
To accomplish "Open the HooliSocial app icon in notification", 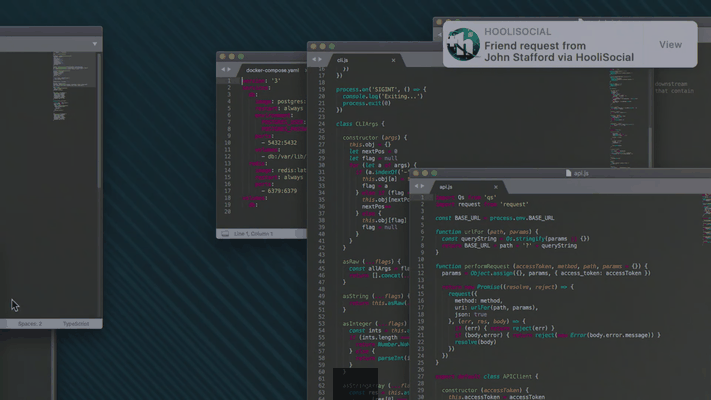I will pos(463,44).
